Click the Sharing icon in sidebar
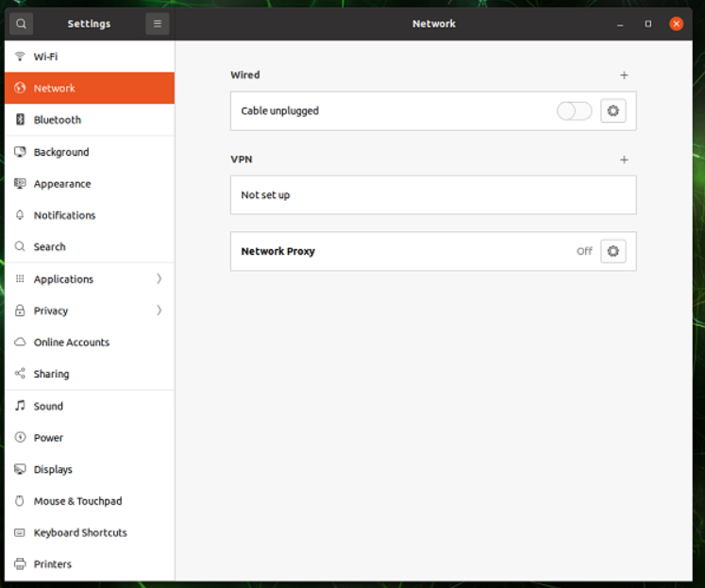 (x=20, y=373)
